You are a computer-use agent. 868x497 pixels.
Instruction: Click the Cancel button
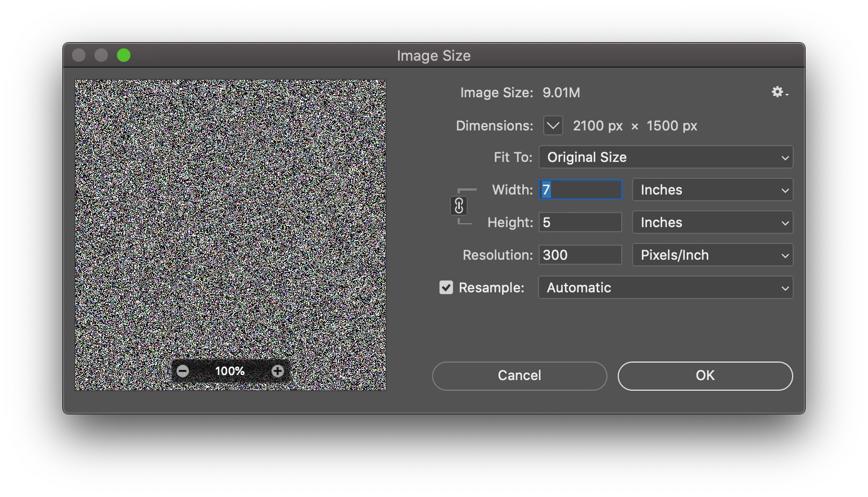[519, 376]
